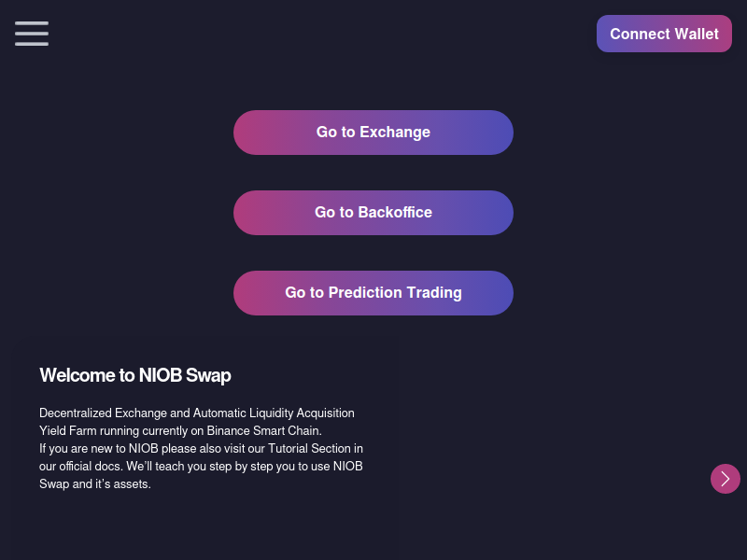Click the 'Swap and it's assets' line
The width and height of the screenshot is (747, 560).
pos(95,484)
